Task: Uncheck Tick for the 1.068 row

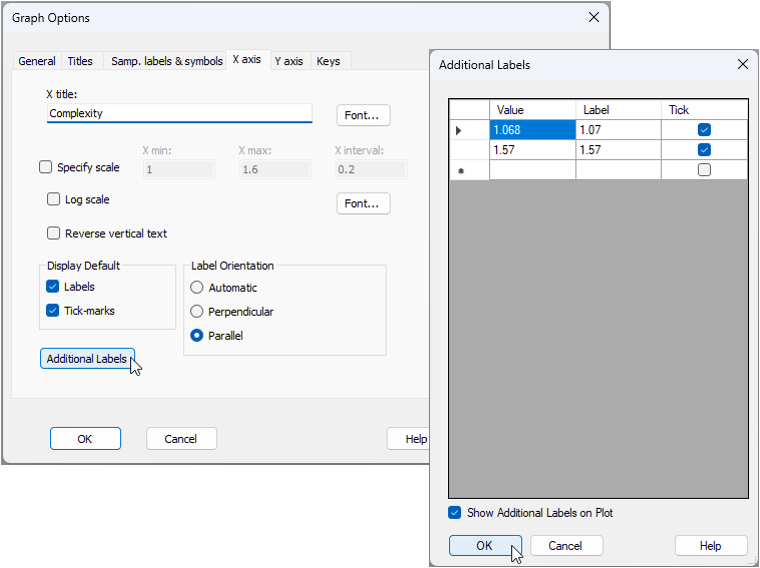Action: pos(704,130)
